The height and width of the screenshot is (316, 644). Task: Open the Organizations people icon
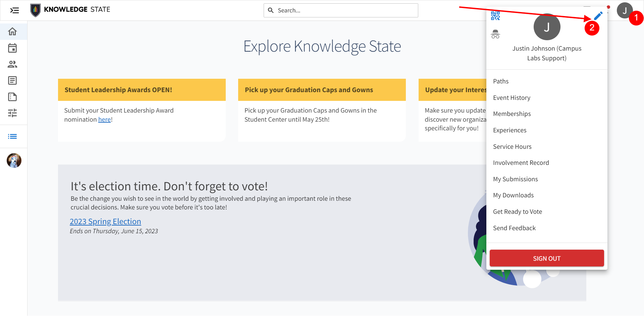12,64
